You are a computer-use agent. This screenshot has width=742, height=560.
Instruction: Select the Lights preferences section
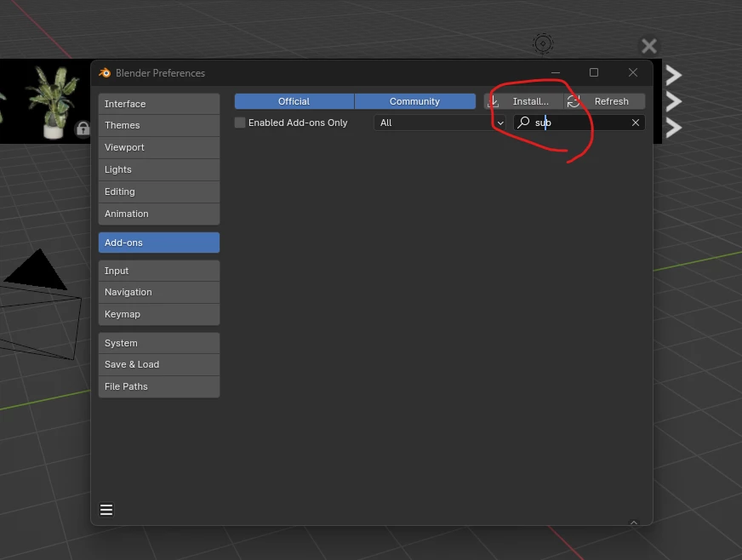coord(159,169)
